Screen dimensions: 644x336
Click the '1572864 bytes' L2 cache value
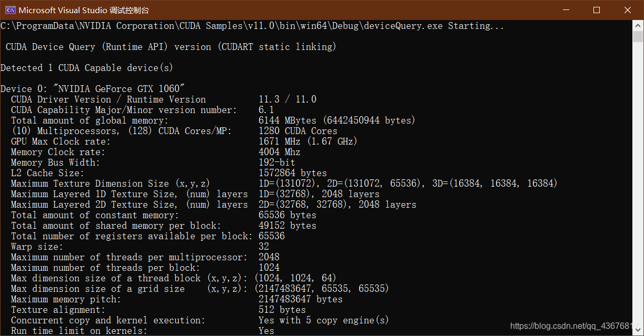(x=293, y=173)
